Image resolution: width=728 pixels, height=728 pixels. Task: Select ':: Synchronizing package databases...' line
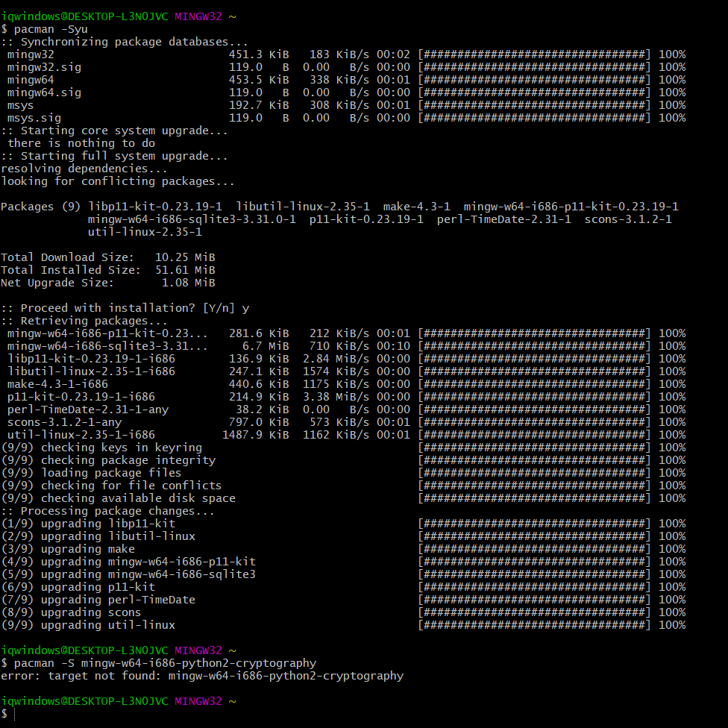[125, 42]
